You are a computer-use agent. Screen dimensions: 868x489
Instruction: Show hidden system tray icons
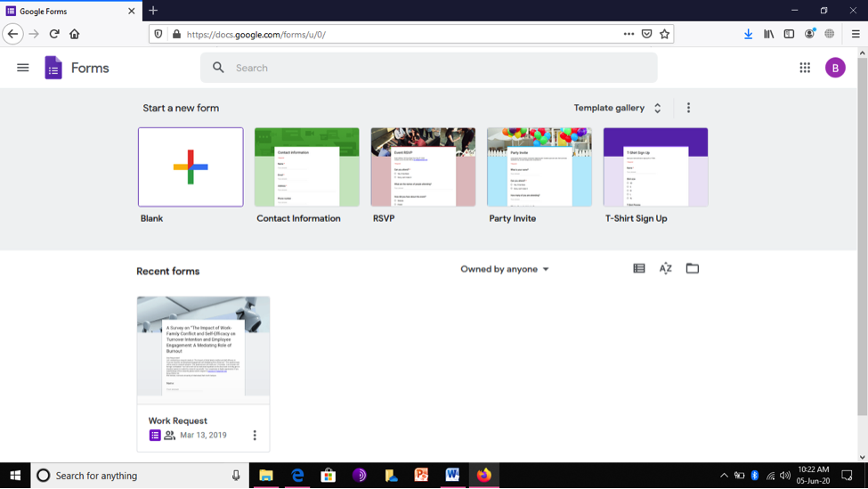[724, 476]
